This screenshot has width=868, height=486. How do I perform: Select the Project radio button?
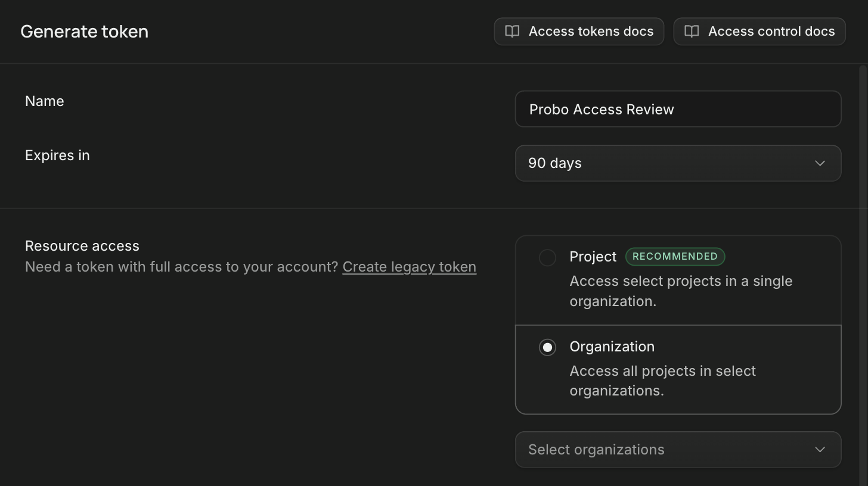coord(547,257)
